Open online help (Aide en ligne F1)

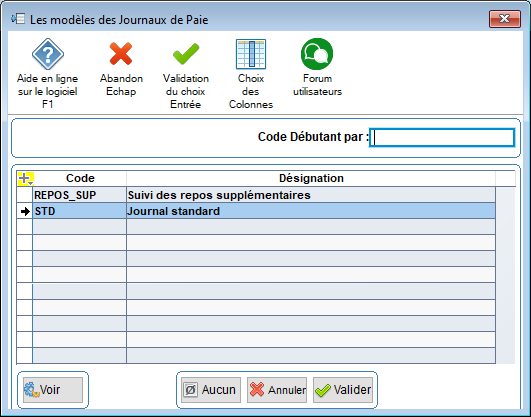point(48,54)
